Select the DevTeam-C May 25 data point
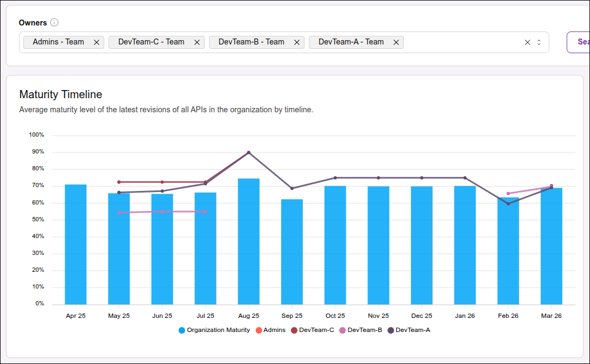The height and width of the screenshot is (364, 590). coord(119,182)
